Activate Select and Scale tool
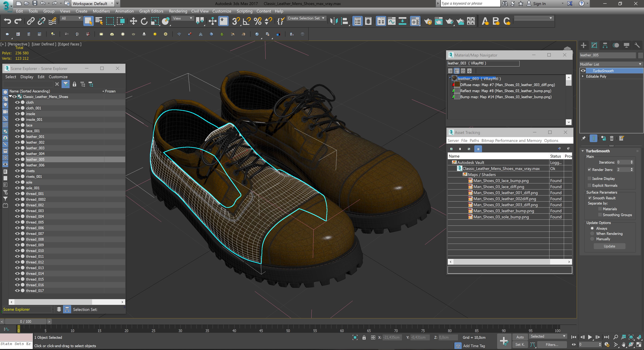 point(155,21)
